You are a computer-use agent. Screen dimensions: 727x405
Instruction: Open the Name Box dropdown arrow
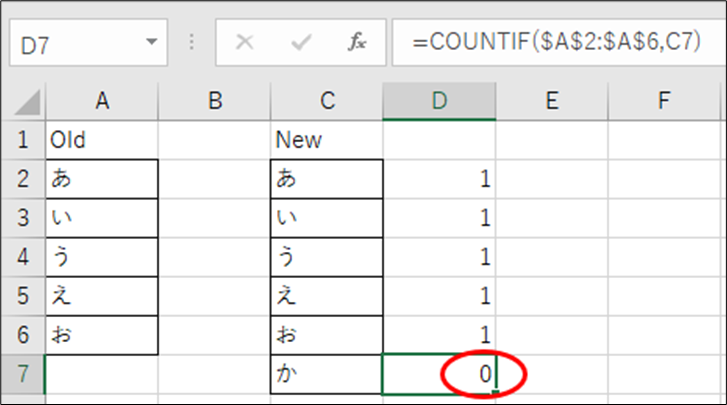point(151,43)
